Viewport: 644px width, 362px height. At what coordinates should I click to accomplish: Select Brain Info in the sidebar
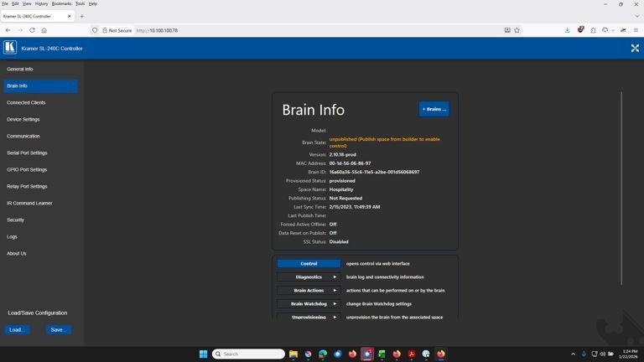coord(40,85)
